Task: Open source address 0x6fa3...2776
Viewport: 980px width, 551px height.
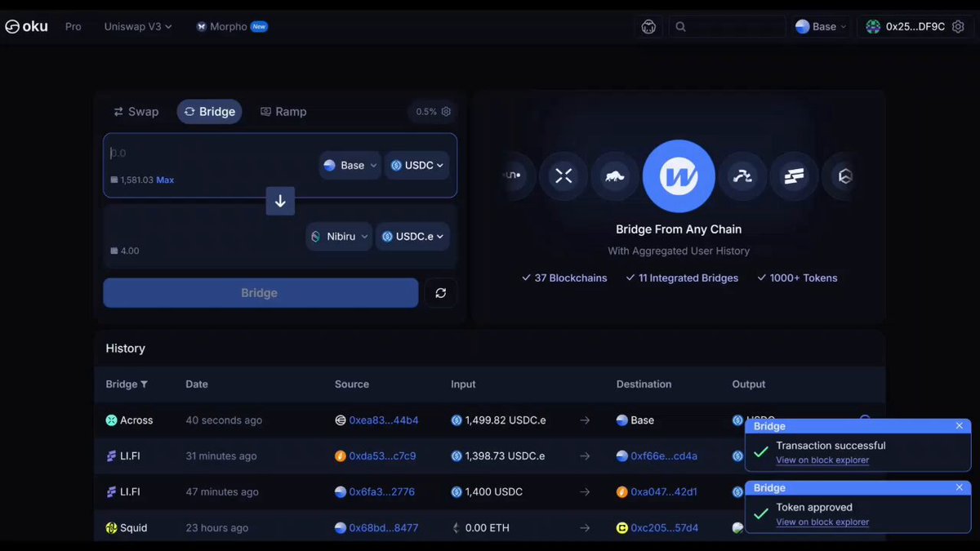Action: tap(381, 492)
